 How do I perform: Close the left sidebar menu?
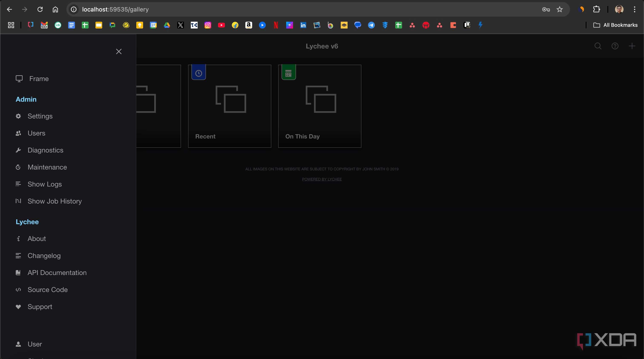click(119, 51)
